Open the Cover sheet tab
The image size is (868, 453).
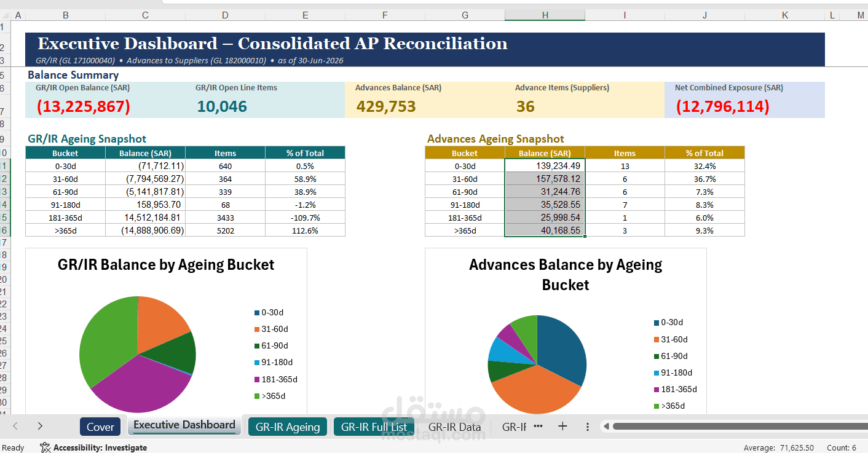[x=100, y=427]
